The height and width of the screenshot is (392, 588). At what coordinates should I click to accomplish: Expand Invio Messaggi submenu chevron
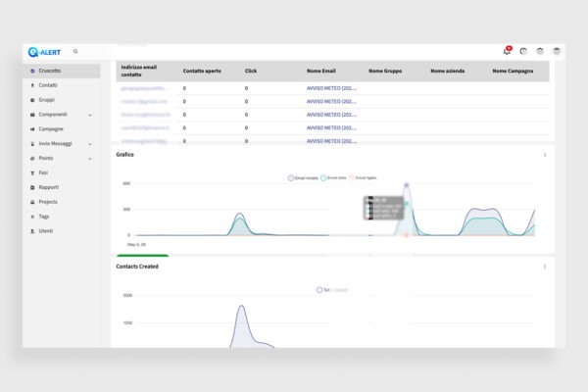coord(90,144)
